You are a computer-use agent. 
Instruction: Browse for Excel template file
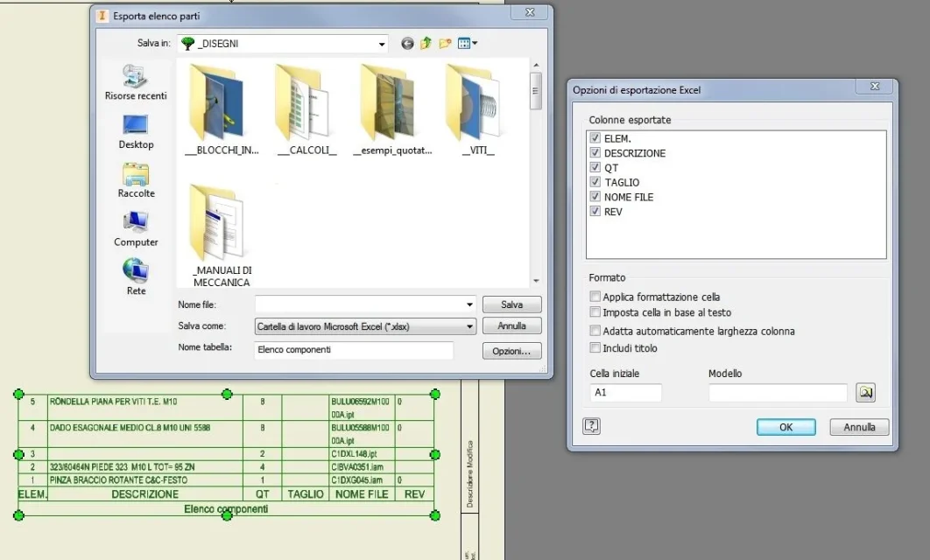865,392
